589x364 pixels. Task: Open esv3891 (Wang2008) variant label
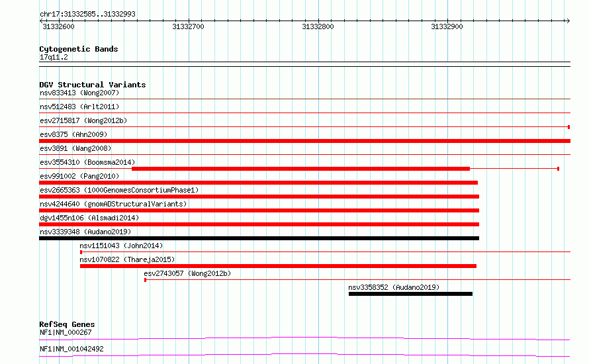tap(75, 148)
